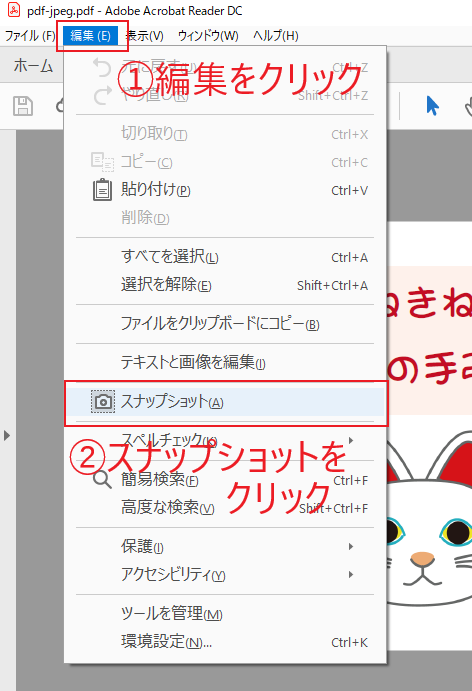Viewport: 472px width, 691px height.
Task: Click the clipboard paste icon
Action: click(102, 190)
